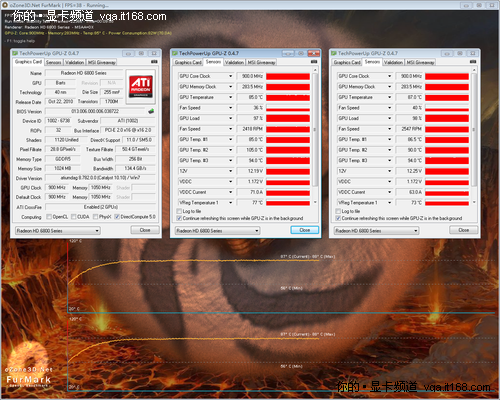Click the red GPU Core Clock graph in the middle window
The image size is (500, 400).
point(288,76)
